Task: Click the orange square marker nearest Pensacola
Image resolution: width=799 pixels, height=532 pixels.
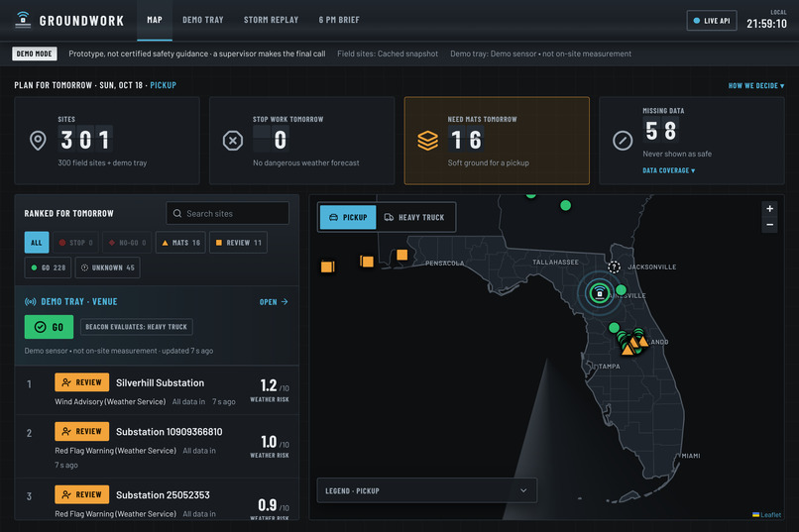Action: tap(402, 255)
